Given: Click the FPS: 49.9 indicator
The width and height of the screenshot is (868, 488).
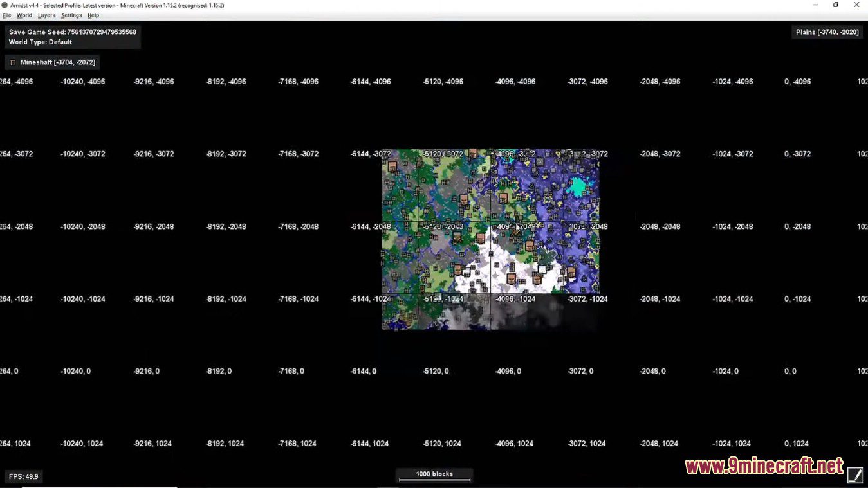Looking at the screenshot, I should pos(24,476).
